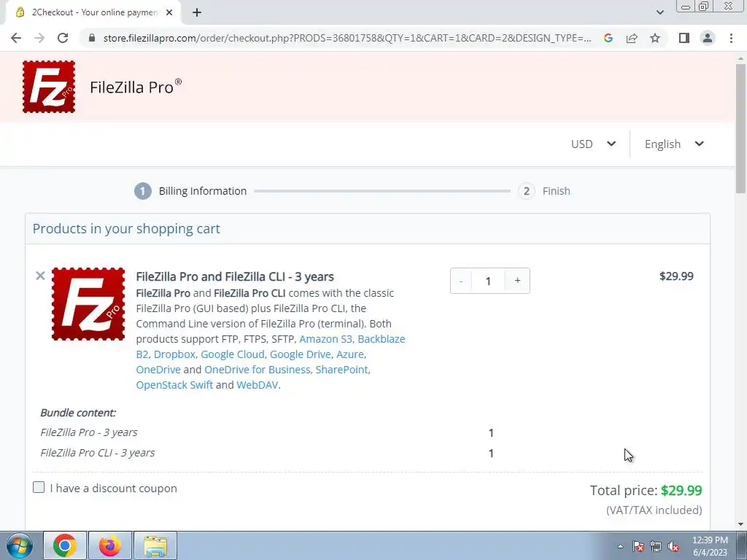This screenshot has width=747, height=560.
Task: Open the USD currency dropdown
Action: [x=593, y=144]
